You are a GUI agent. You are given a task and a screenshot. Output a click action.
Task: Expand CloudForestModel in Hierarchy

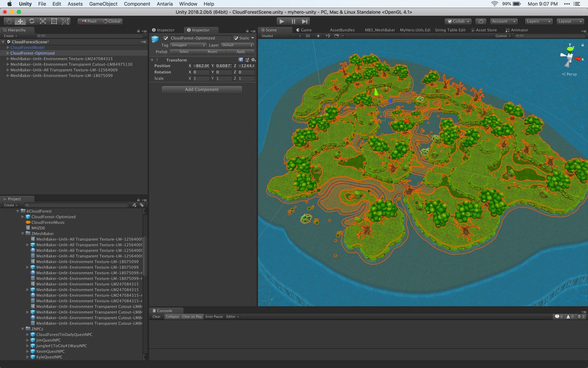(8, 48)
